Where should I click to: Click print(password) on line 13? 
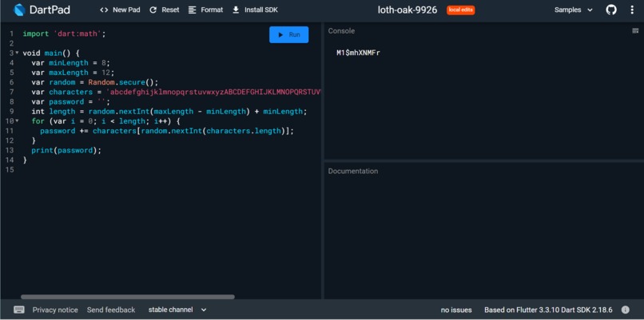(x=66, y=150)
